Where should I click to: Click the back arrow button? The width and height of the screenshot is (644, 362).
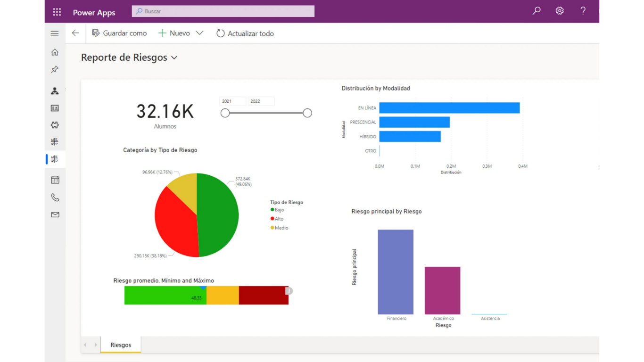[75, 33]
